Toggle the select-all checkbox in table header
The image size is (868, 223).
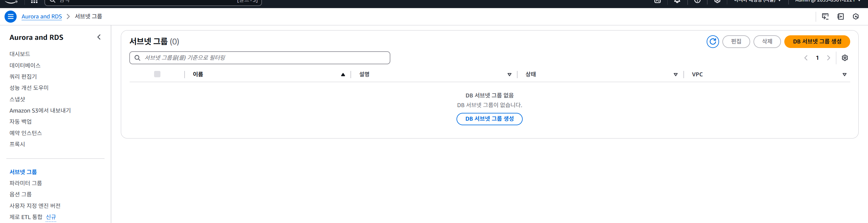tap(157, 74)
